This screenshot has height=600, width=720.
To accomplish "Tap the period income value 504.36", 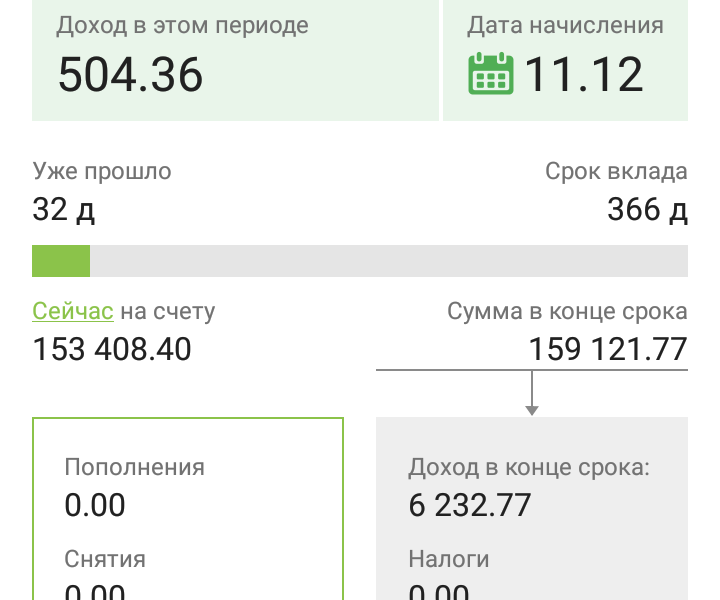I will [x=130, y=74].
